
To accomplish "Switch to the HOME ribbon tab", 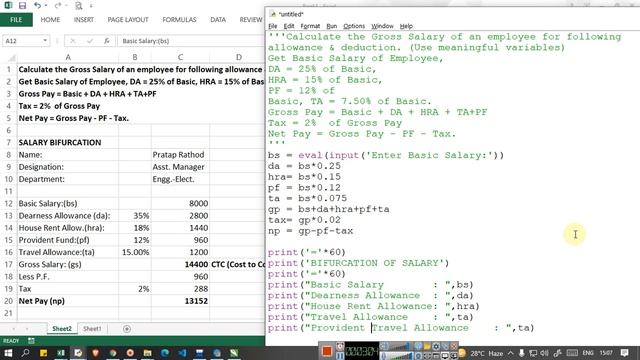I will [x=50, y=20].
